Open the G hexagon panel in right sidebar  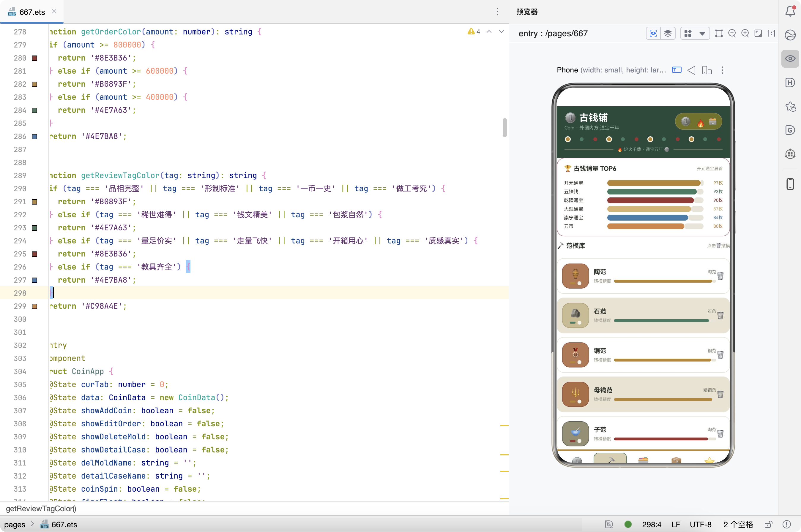(790, 130)
